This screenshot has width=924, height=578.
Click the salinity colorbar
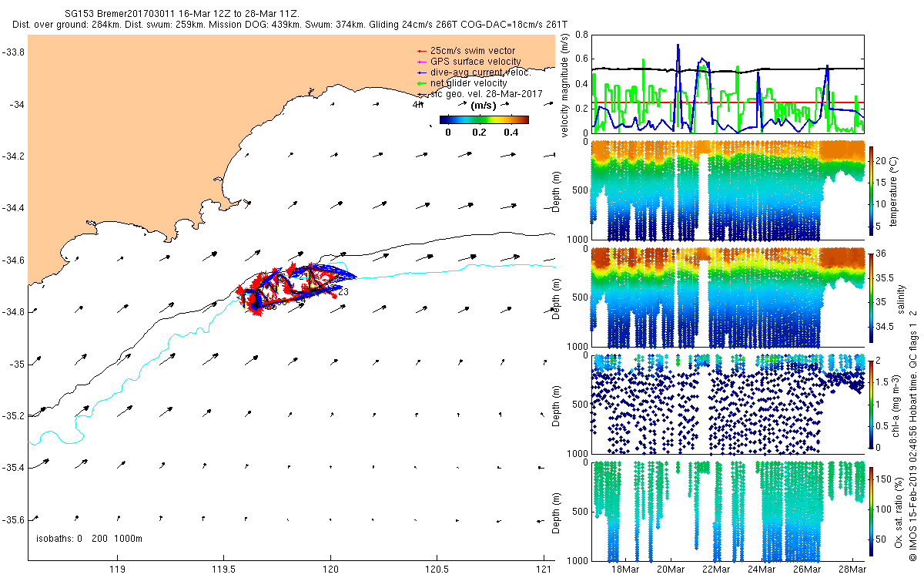point(871,299)
